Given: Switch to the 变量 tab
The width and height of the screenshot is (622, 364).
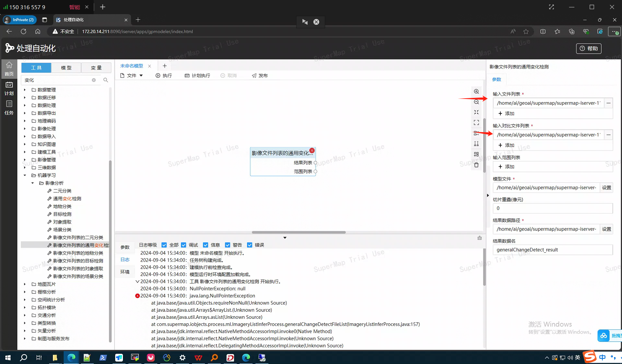Looking at the screenshot, I should [x=96, y=67].
